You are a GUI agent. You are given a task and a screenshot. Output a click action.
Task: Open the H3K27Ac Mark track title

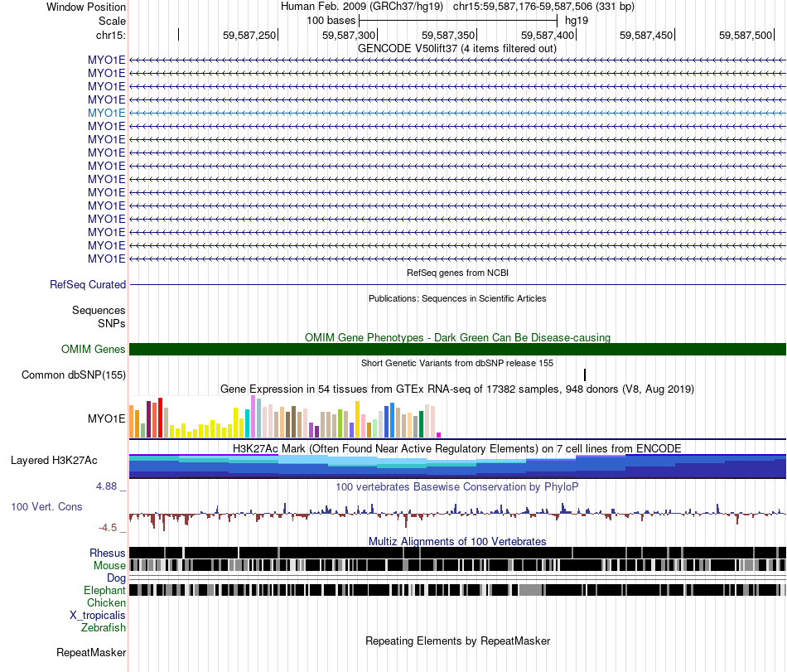pyautogui.click(x=457, y=448)
